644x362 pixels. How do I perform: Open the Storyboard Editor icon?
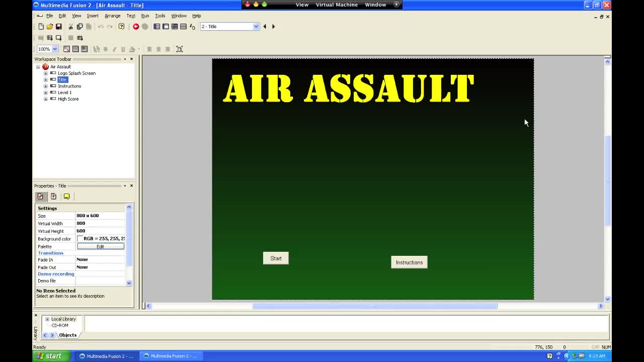coord(157,26)
